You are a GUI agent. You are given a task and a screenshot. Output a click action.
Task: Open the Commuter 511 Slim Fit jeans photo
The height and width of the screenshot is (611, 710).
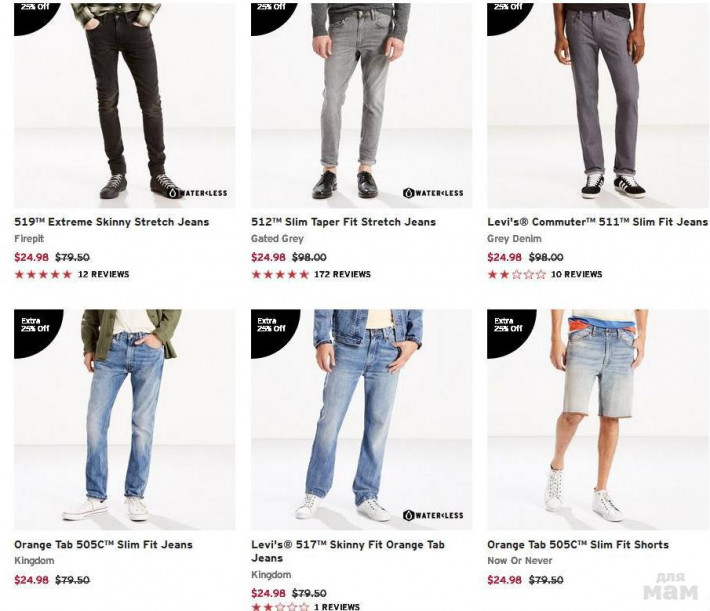coord(598,106)
